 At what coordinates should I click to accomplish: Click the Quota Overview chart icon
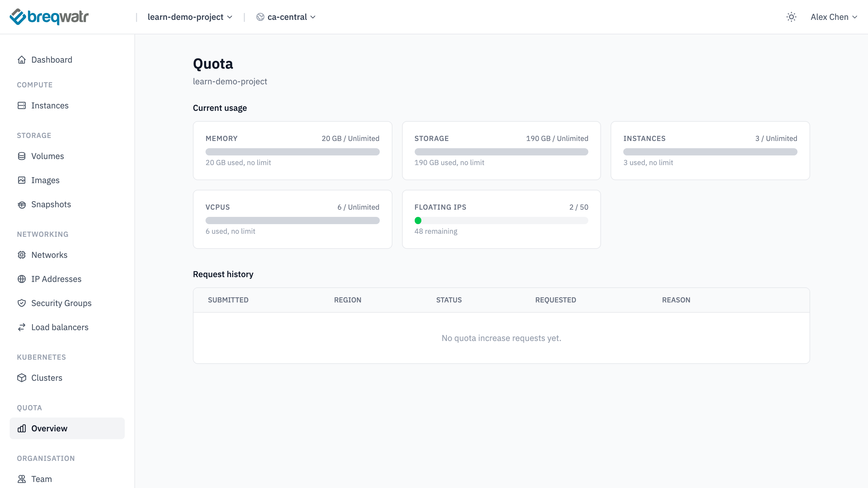point(22,428)
